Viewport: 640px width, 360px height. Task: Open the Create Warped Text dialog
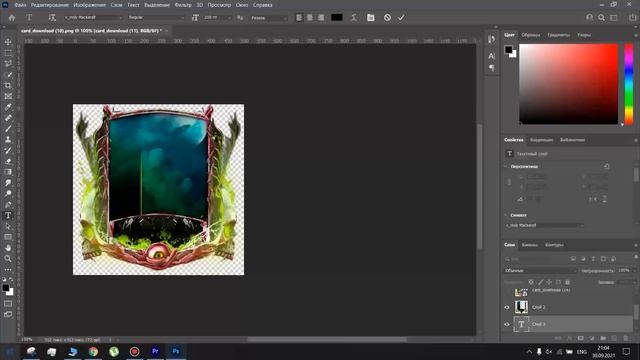[x=354, y=18]
